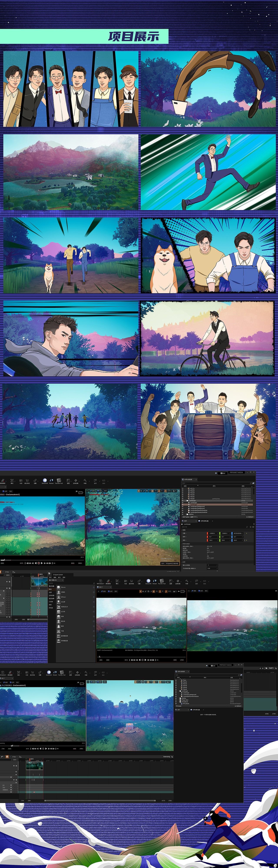Screen dimensions: 278x868
Task: Click play in bottom cinematic viewport controls
Action: click(x=46, y=749)
